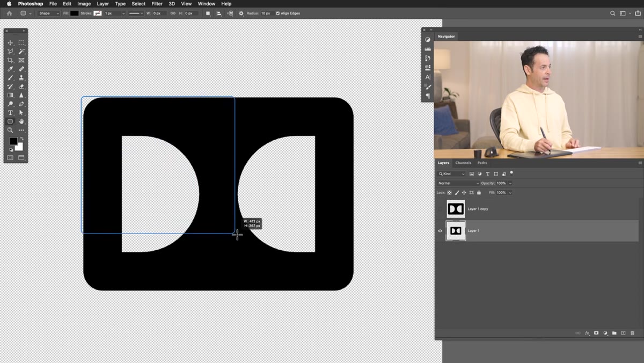The image size is (644, 363).
Task: Select the Rounded Rectangle shape tool
Action: [10, 121]
